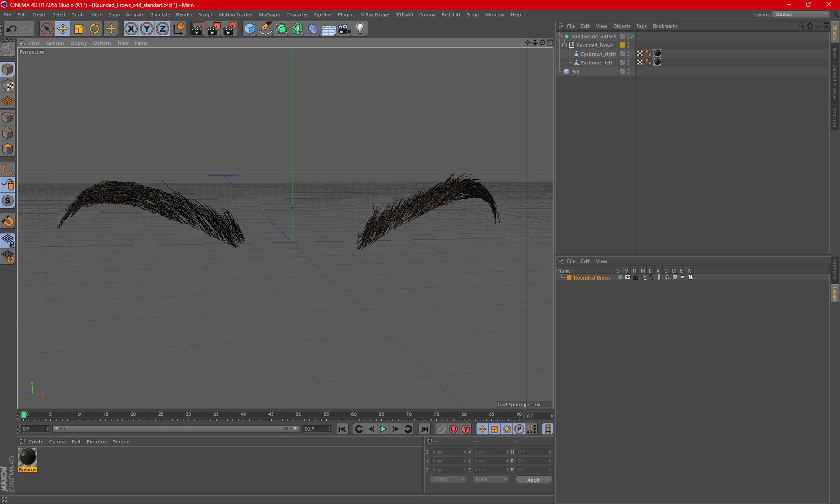Open the MoGraph menu

(x=269, y=14)
